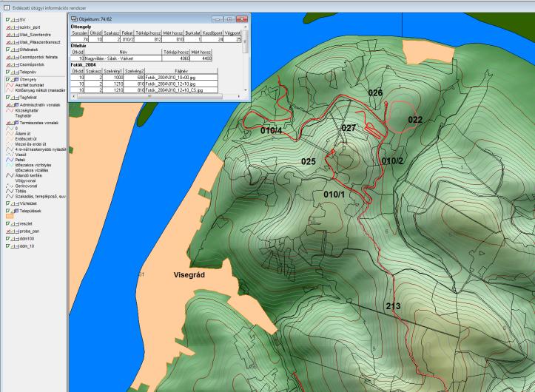Click the Fájlnév column header
The height and width of the screenshot is (392, 535).
point(181,71)
